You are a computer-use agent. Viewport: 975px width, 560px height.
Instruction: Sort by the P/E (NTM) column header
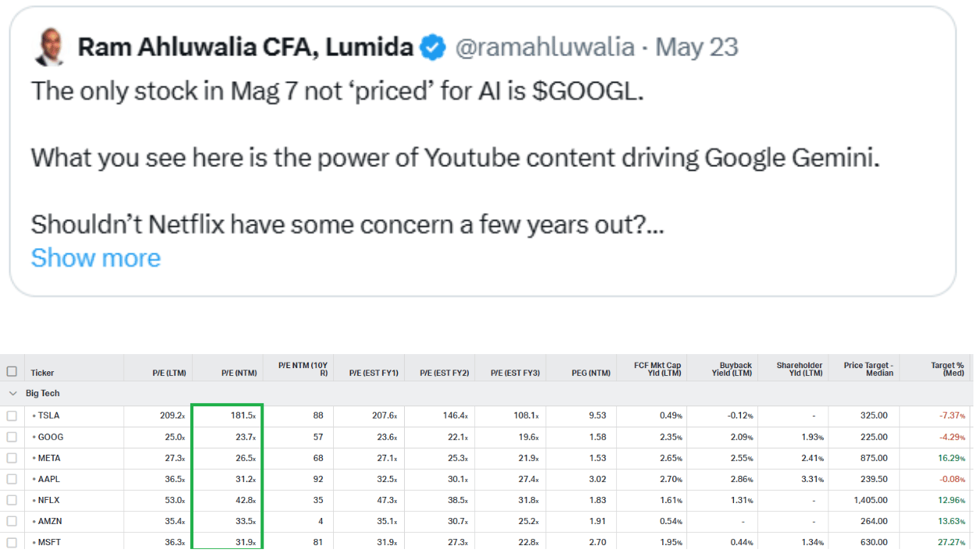point(239,373)
